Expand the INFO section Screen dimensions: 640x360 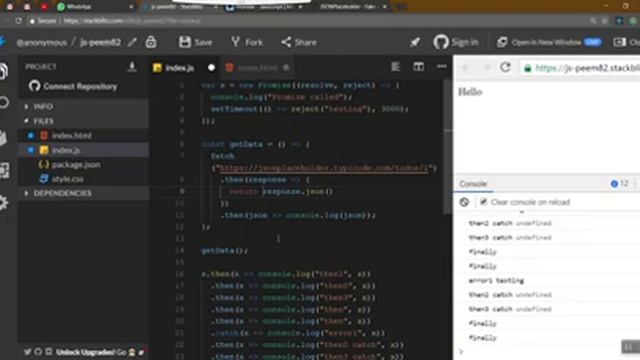[83, 107]
